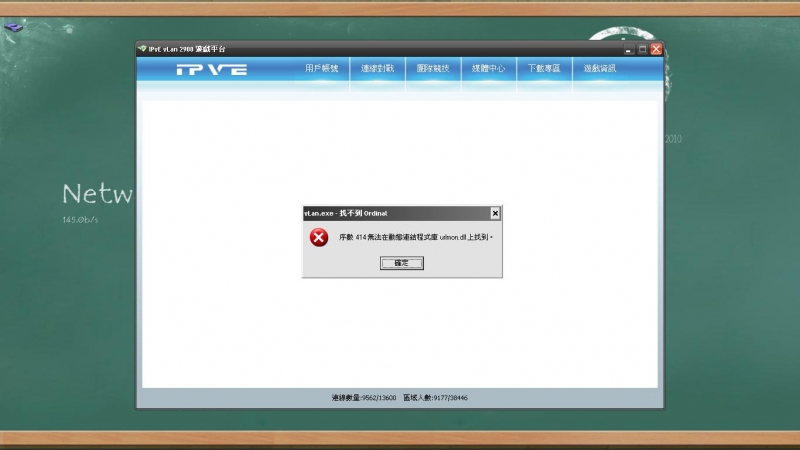Minimize the IPvE vLan window
The height and width of the screenshot is (450, 800).
(629, 49)
